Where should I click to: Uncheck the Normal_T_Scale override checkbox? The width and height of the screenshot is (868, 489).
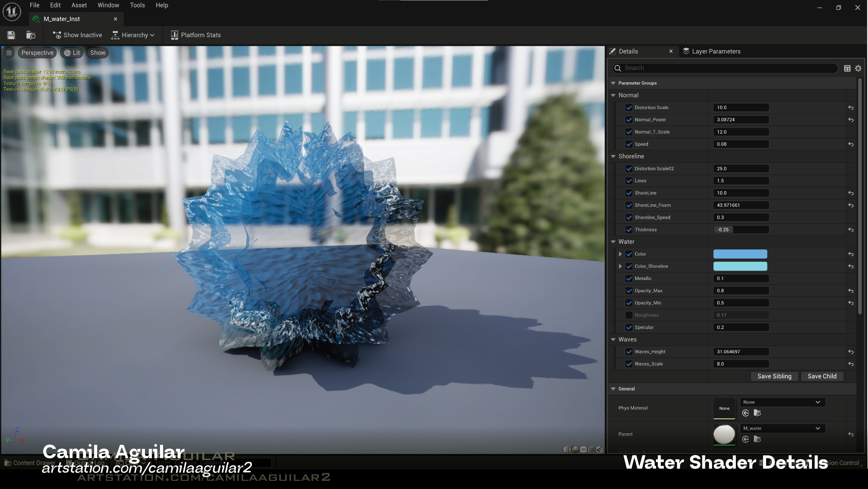629,132
